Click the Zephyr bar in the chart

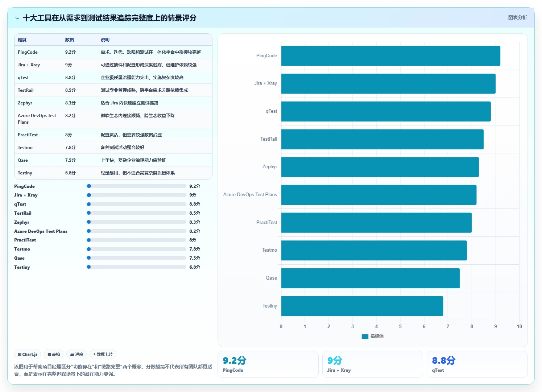380,167
